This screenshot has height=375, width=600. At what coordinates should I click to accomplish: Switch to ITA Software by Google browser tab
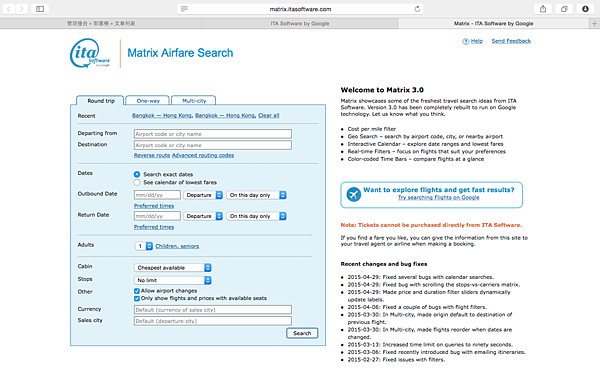300,23
